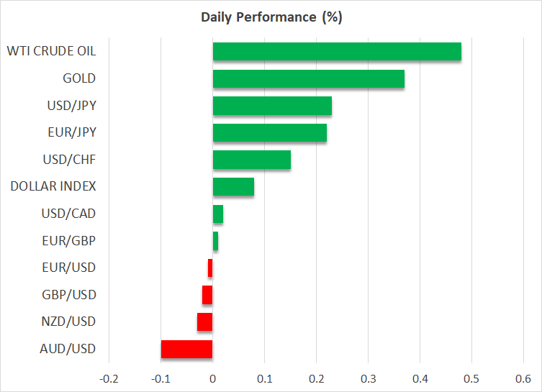Click the 0 x-axis tick label
542x392 pixels.
[212, 378]
